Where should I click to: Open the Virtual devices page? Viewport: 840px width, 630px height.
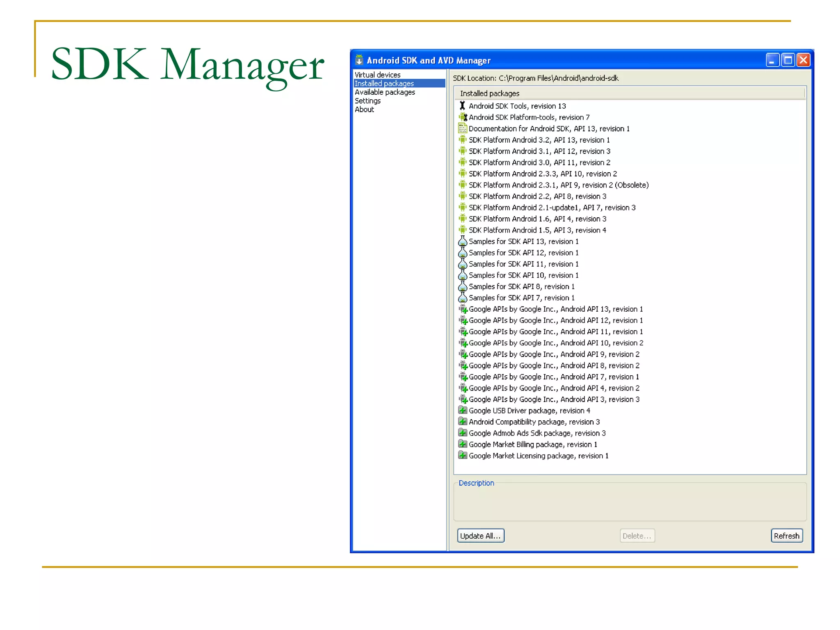click(x=377, y=75)
